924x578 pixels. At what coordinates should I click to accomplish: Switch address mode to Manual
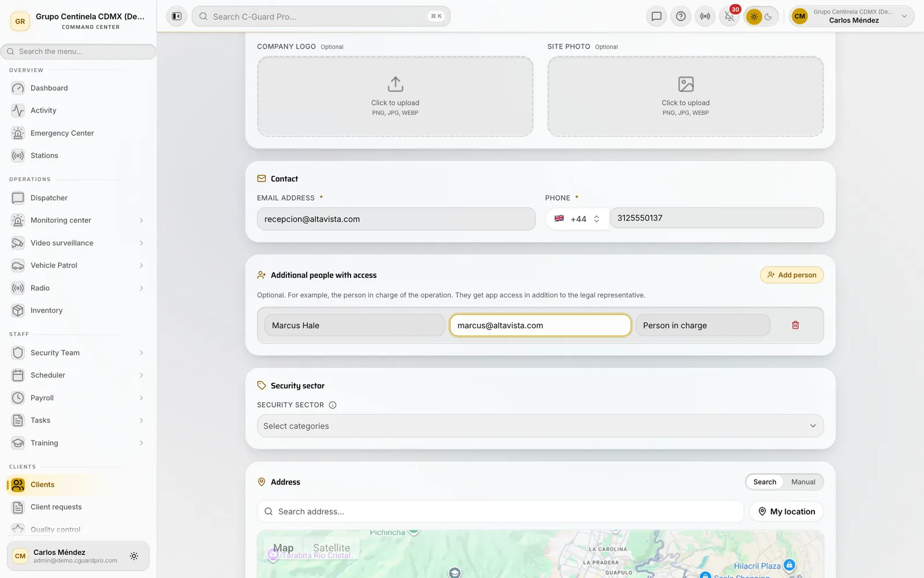(x=803, y=482)
